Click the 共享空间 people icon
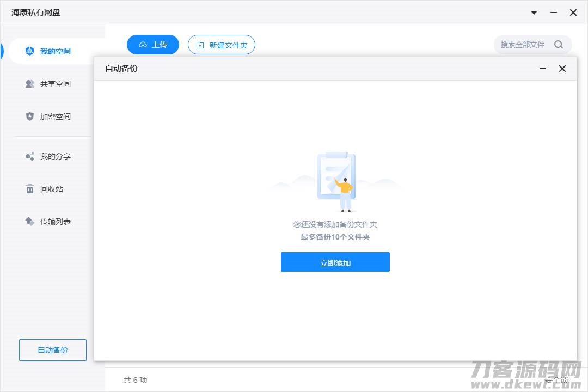Screen dimensions: 588x392 (x=29, y=84)
